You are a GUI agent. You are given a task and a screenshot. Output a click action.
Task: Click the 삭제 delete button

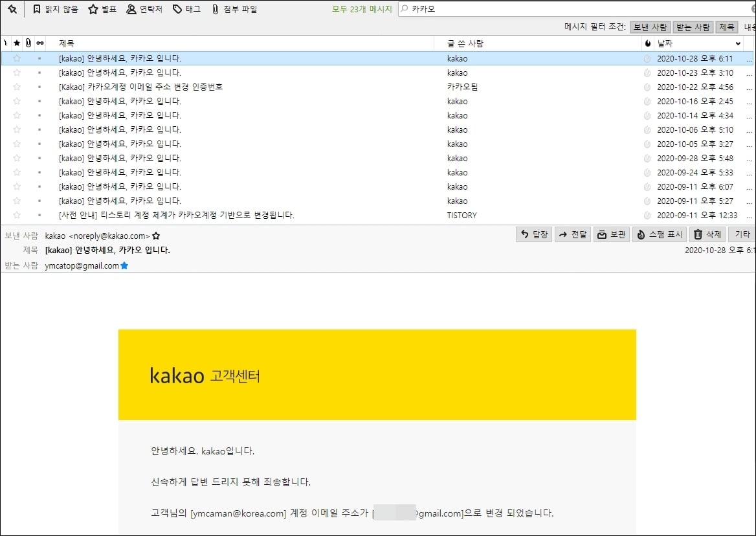[707, 235]
